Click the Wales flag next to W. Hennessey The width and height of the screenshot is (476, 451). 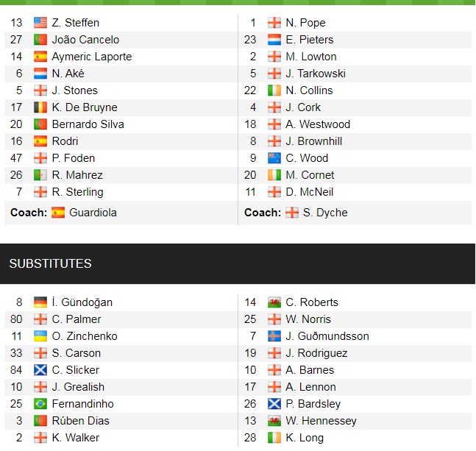[x=274, y=421]
